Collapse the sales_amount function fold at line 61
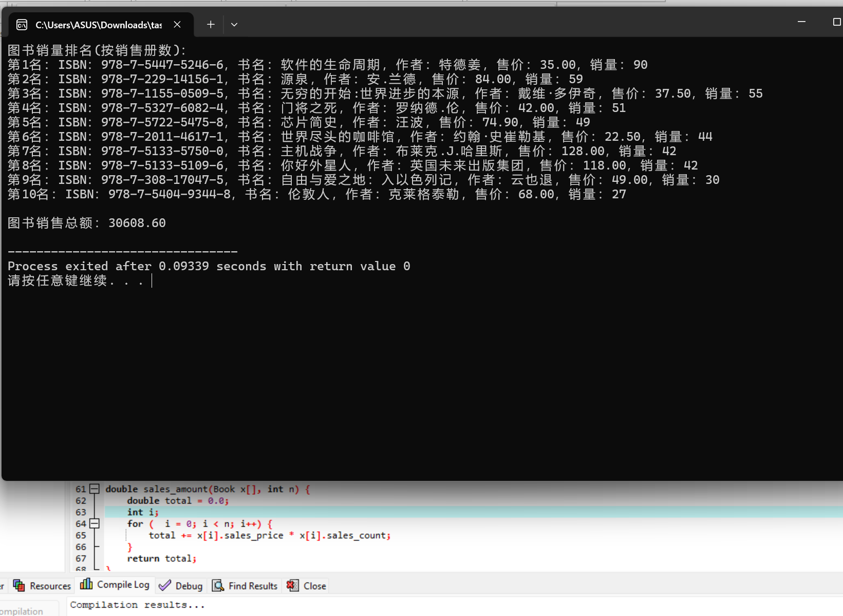The width and height of the screenshot is (843, 616). pos(95,489)
